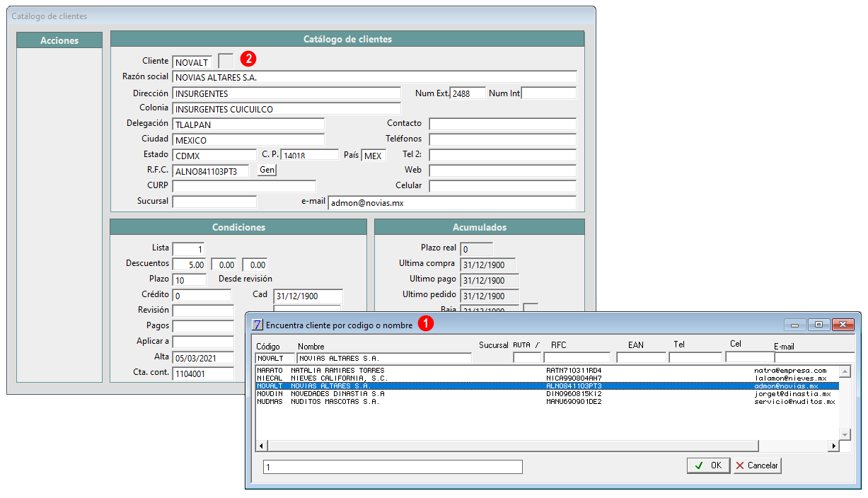
Task: Click the Gen button beside R.F.C.
Action: pyautogui.click(x=267, y=170)
